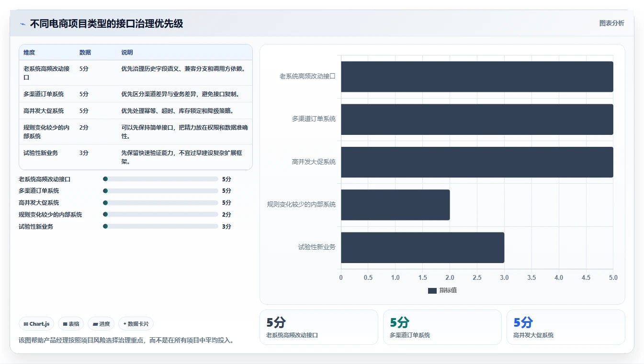
Task: Click the footer note starting 该图帮助产品经理
Action: (126, 341)
